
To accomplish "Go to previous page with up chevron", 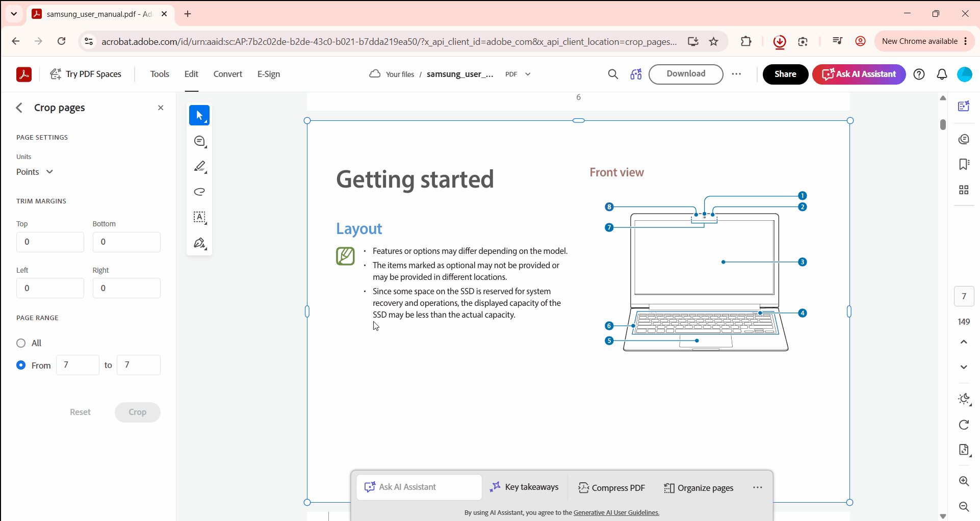I will click(964, 342).
